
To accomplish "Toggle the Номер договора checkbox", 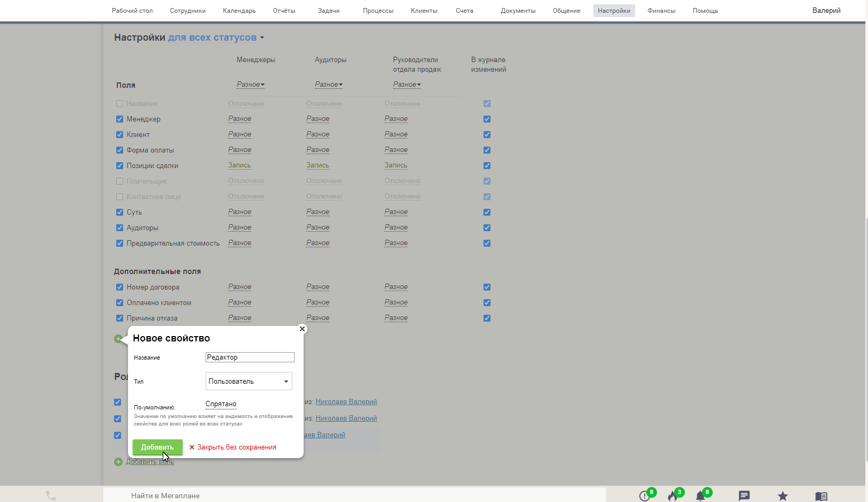I will coord(119,287).
